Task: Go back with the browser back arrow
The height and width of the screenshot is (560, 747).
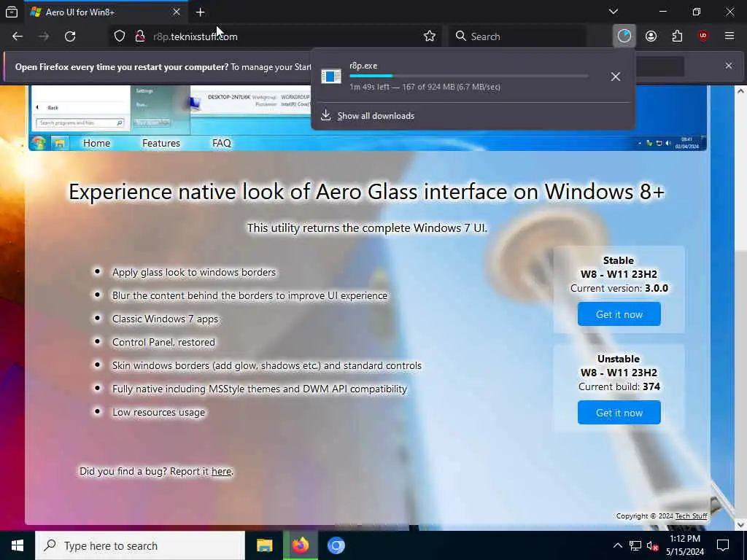Action: tap(18, 36)
